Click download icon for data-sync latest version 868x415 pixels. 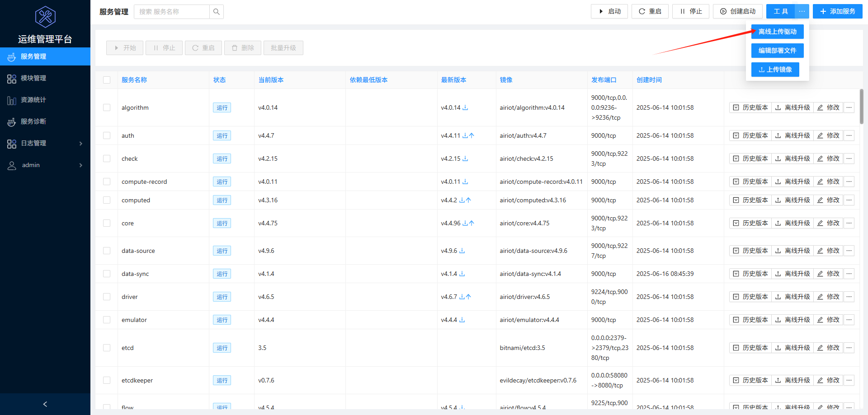point(462,274)
